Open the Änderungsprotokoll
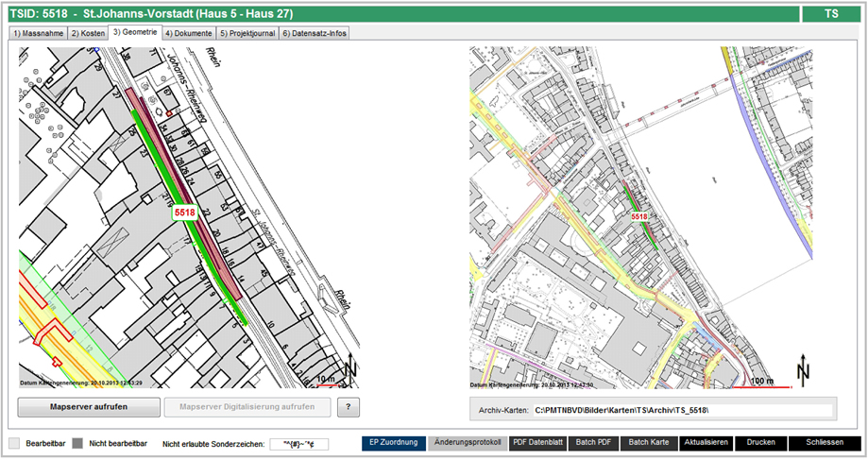Viewport: 868px width, 460px height. [467, 442]
